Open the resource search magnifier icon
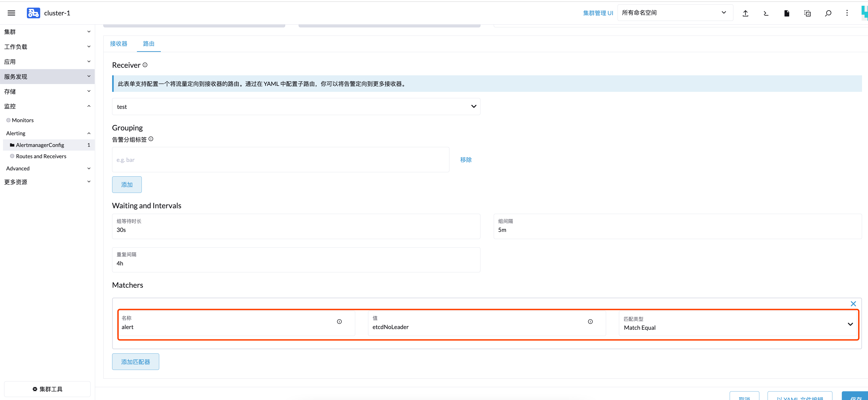Image resolution: width=868 pixels, height=400 pixels. [828, 13]
